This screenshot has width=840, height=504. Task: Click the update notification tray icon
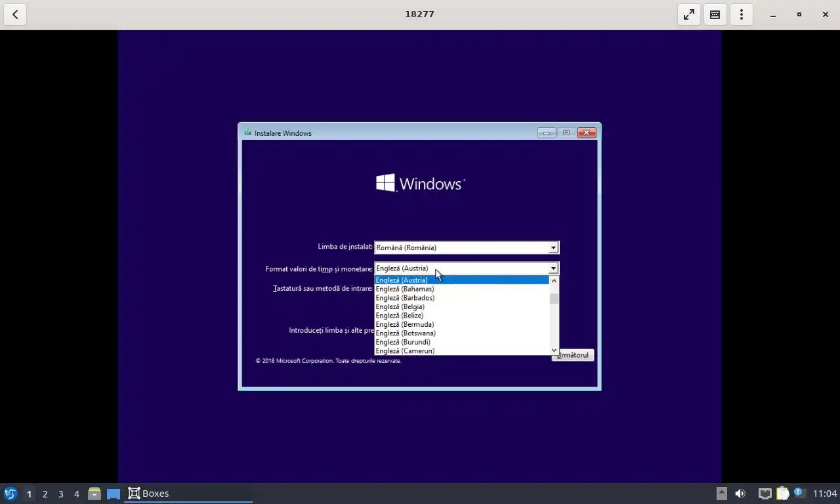799,492
